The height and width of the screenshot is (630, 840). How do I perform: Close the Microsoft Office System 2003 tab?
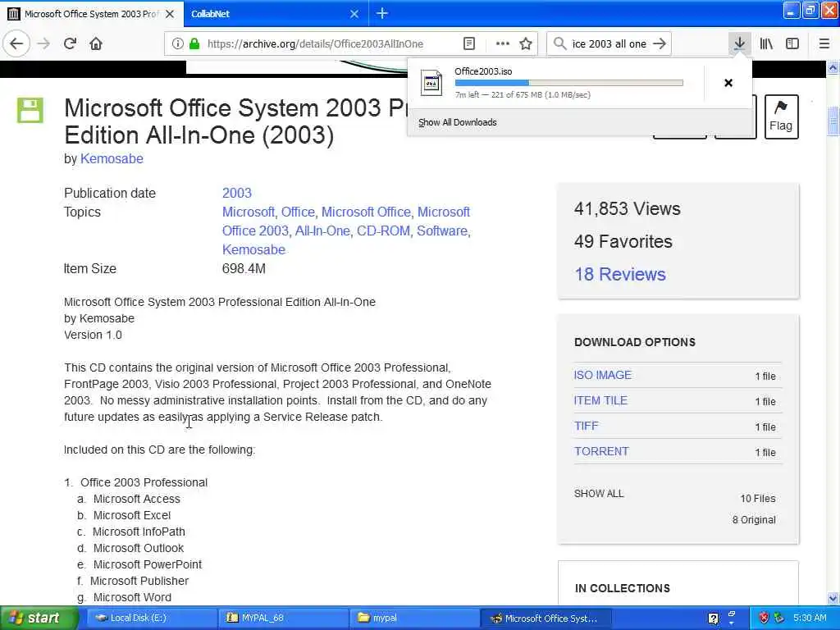click(170, 14)
